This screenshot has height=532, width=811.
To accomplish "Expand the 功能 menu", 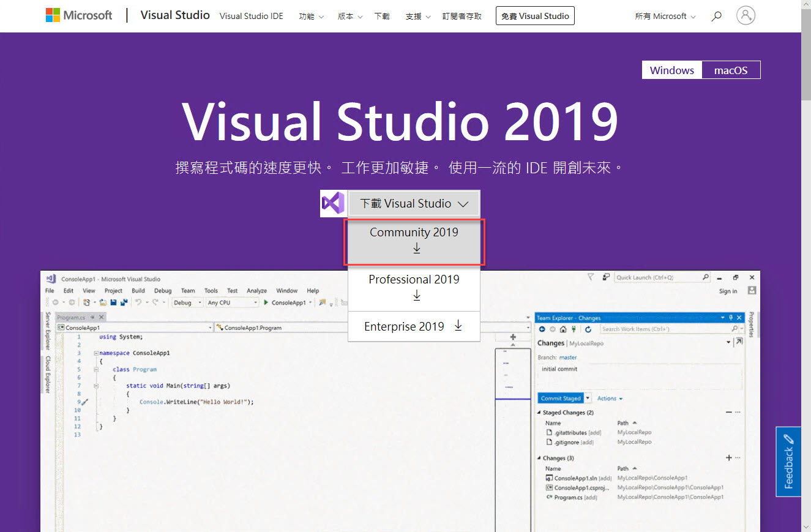I will (312, 17).
